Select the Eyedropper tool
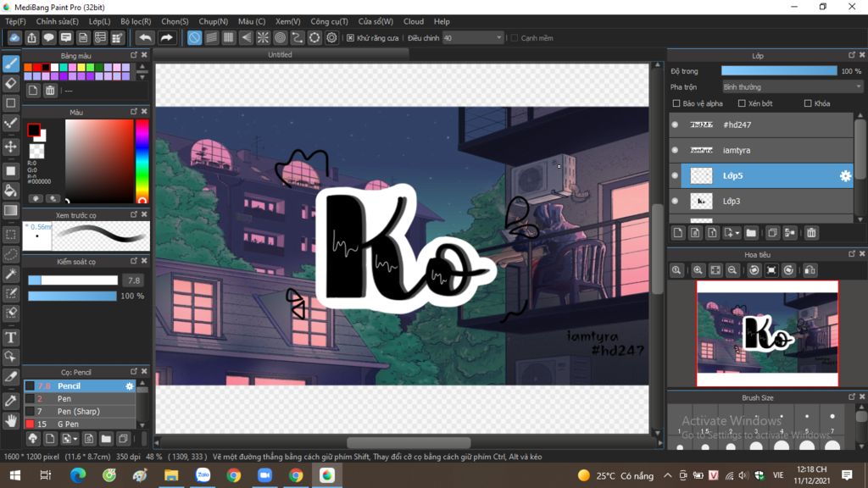Image resolution: width=868 pixels, height=488 pixels. [10, 401]
